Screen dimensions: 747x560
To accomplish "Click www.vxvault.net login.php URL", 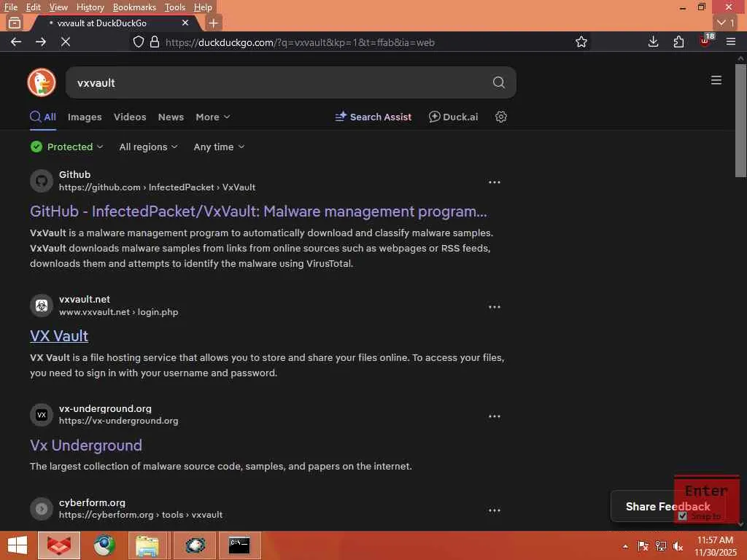I will tap(119, 312).
